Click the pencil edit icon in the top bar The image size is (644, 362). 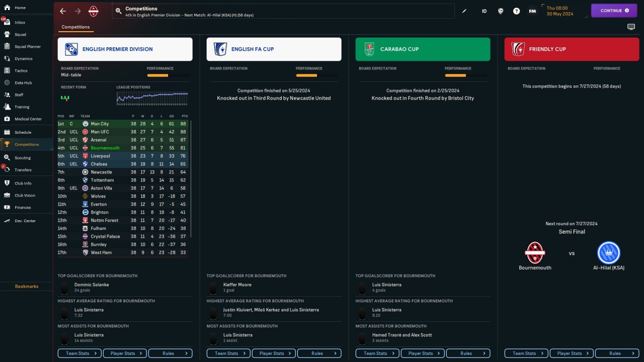click(x=464, y=11)
